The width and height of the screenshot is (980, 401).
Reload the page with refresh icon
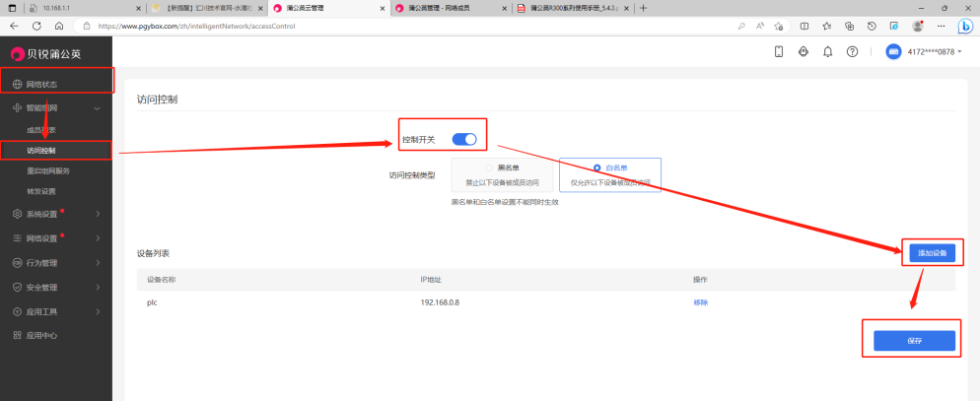pyautogui.click(x=36, y=27)
